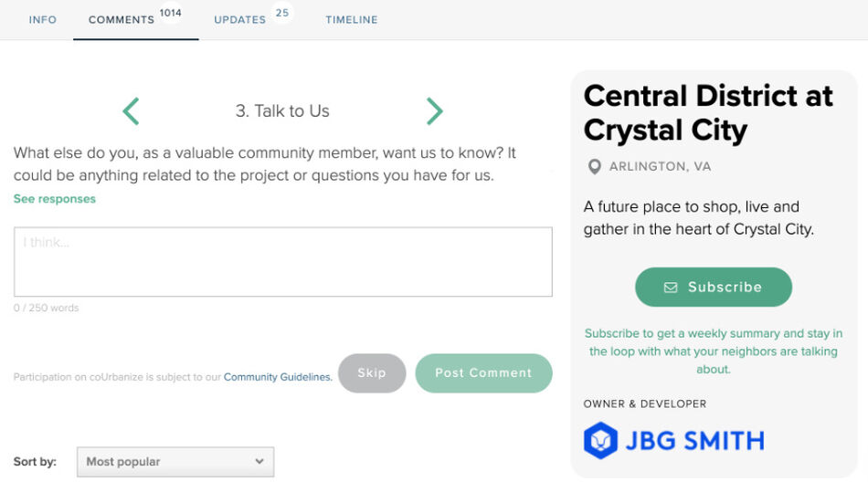Click the 1014 comments count badge
The height and width of the screenshot is (482, 868).
coord(171,13)
